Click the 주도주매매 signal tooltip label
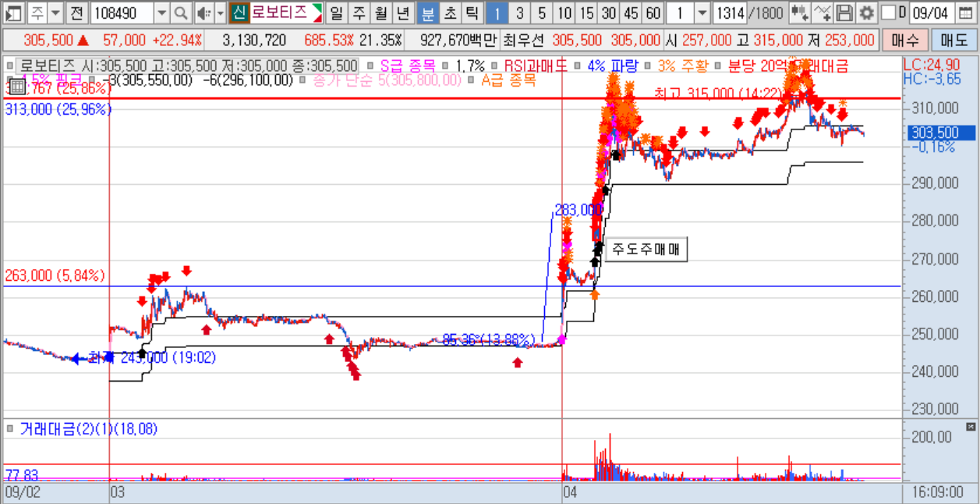Viewport: 980px width, 504px height. [x=646, y=250]
